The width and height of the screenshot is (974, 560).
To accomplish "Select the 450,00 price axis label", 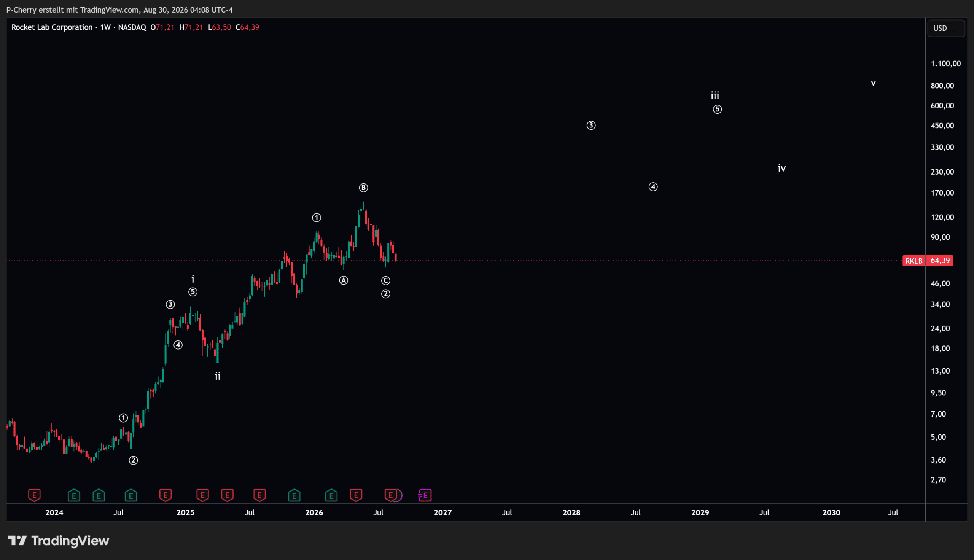I will (x=942, y=126).
